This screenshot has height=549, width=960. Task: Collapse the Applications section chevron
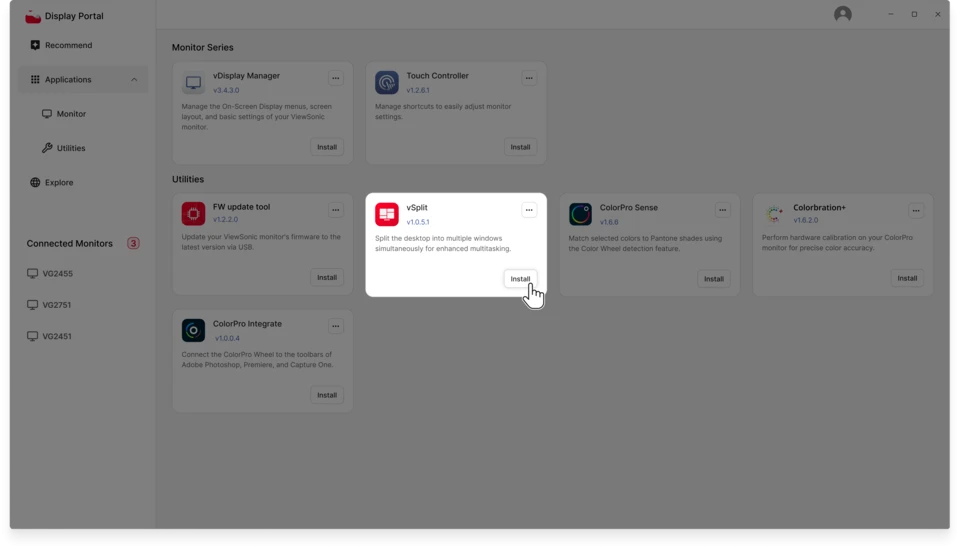(x=134, y=80)
